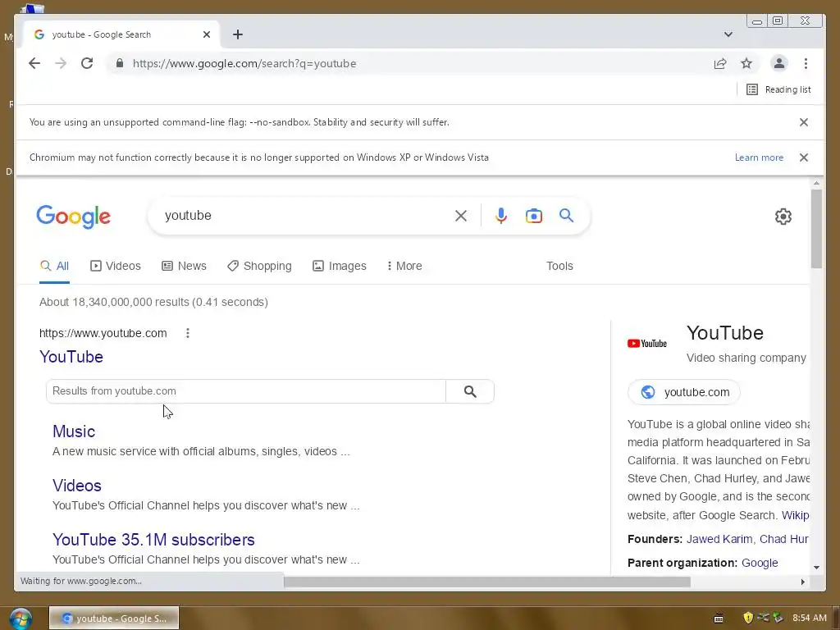Switch to the News tab
The width and height of the screenshot is (840, 630).
pos(184,267)
